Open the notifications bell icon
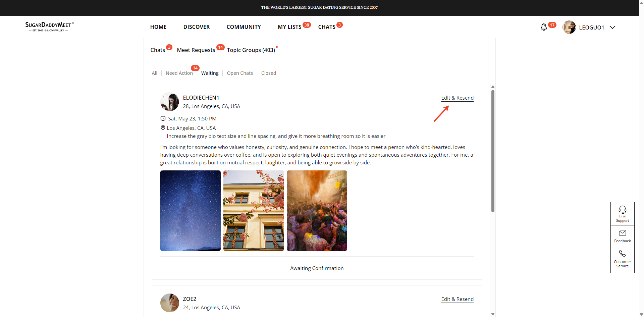The width and height of the screenshot is (644, 317). pos(544,27)
